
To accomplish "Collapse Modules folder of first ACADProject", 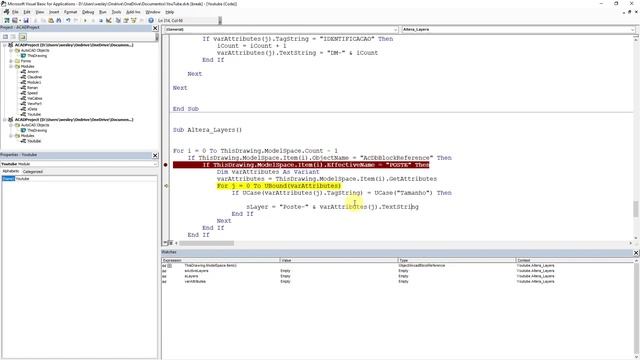I will point(11,66).
